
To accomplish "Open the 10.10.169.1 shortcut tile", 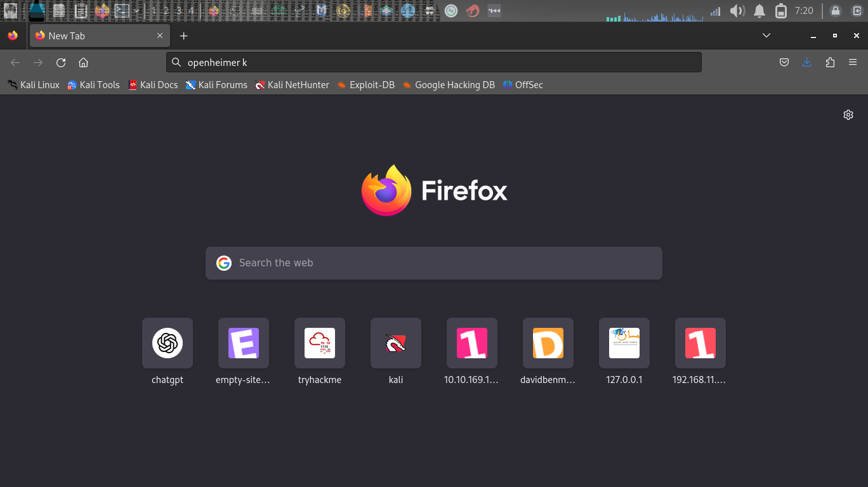I will pos(472,343).
